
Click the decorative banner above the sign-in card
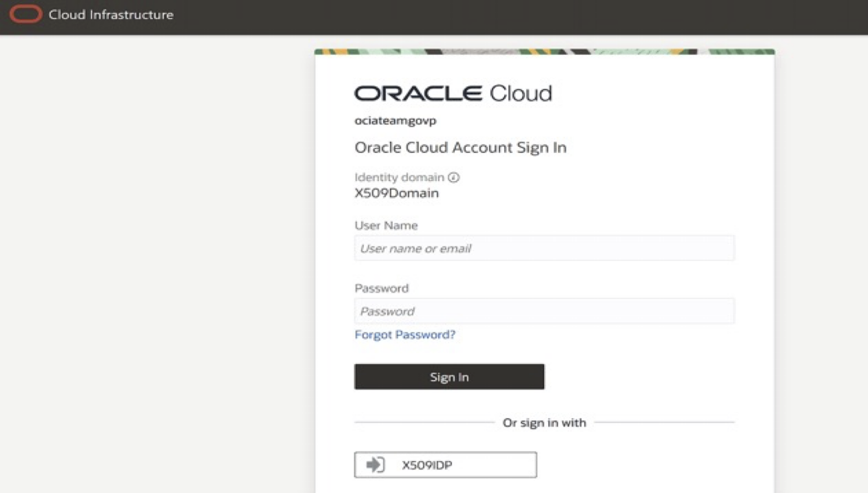pyautogui.click(x=544, y=50)
